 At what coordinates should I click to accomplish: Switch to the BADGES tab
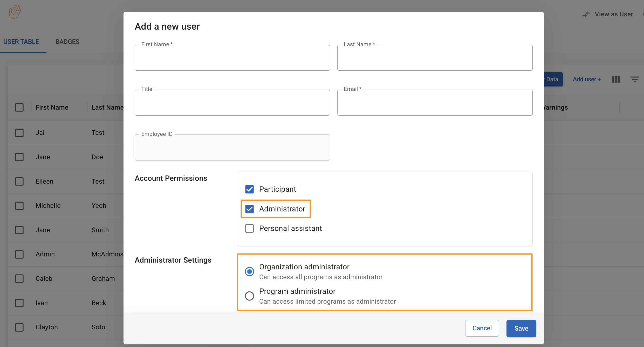67,42
